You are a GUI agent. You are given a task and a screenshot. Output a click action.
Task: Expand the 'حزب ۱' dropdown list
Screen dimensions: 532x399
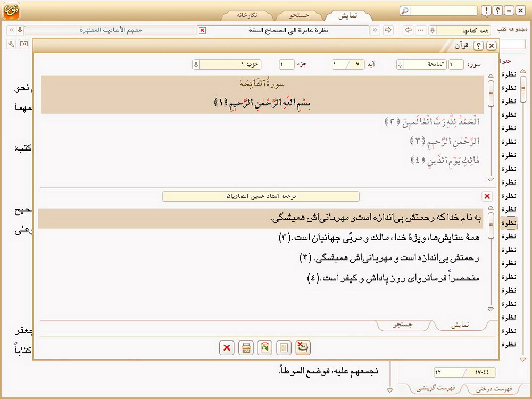pos(196,64)
